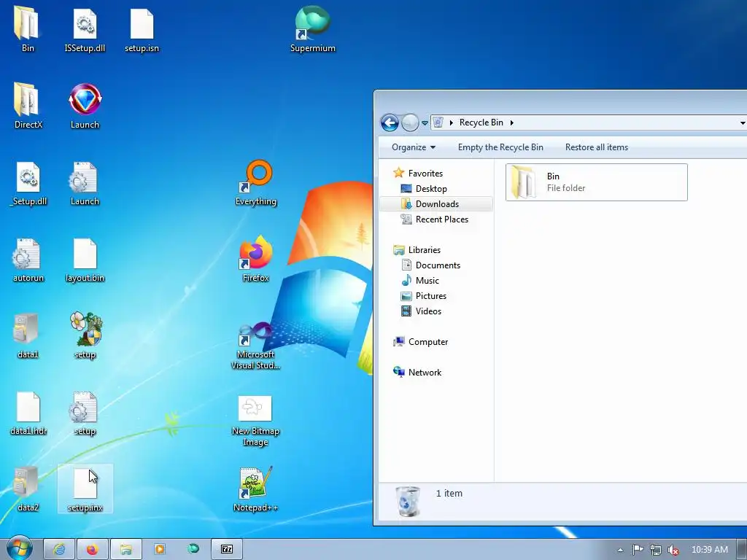Click the Supermium taskbar icon

(x=193, y=549)
